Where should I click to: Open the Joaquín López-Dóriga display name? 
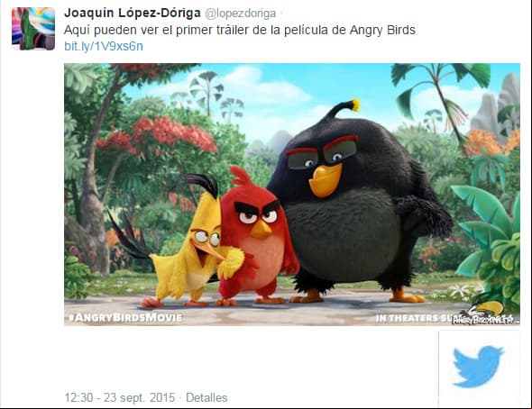[133, 14]
